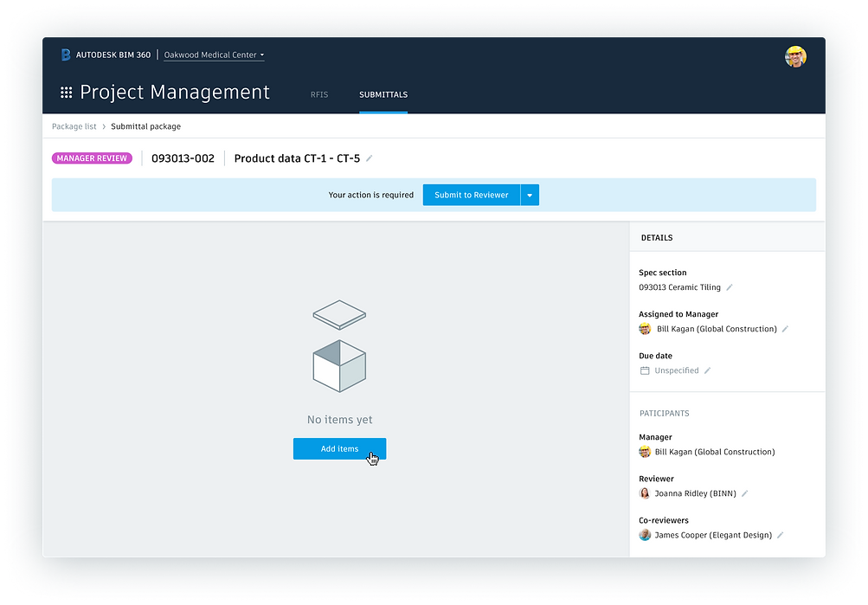Viewport: 868px width, 605px height.
Task: Click the Submit to Reviewer button
Action: [472, 195]
